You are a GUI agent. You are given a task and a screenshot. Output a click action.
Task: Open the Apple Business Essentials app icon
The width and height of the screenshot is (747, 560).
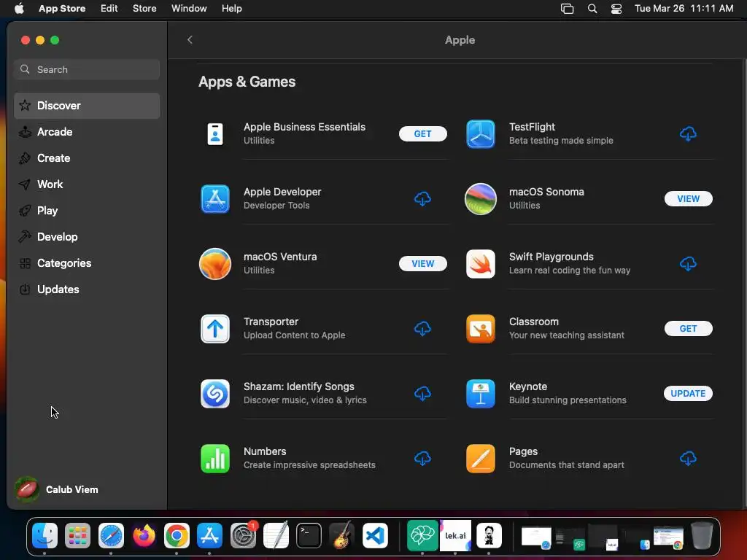(215, 134)
